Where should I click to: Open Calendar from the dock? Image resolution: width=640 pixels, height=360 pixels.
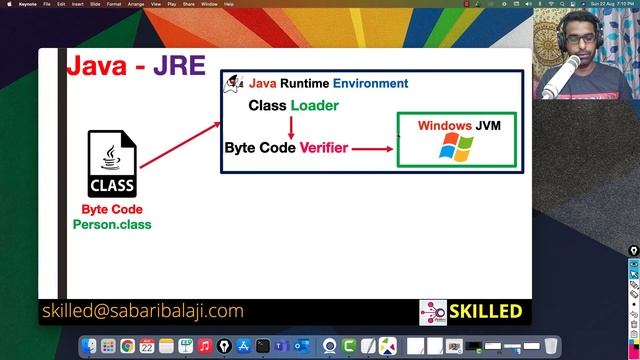coord(147,346)
